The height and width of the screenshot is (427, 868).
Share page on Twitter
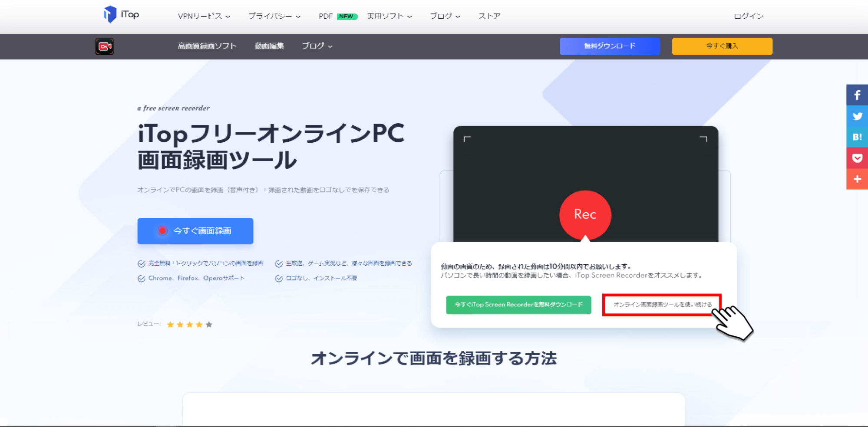857,116
